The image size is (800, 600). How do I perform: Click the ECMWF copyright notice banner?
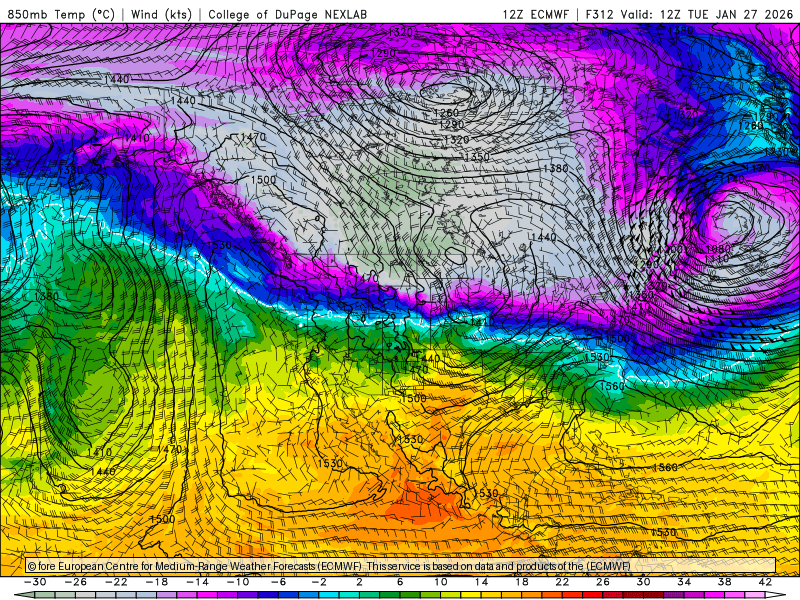coord(401,566)
